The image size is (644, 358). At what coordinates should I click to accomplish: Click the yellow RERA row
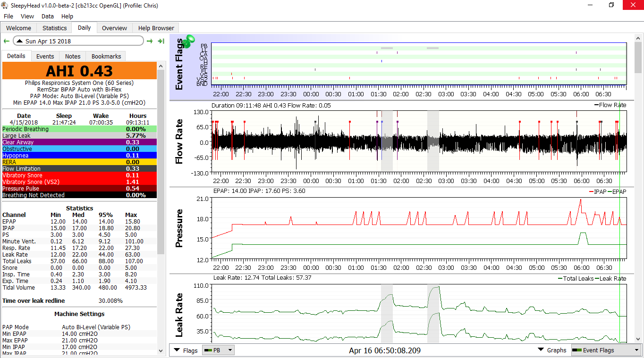pyautogui.click(x=79, y=162)
